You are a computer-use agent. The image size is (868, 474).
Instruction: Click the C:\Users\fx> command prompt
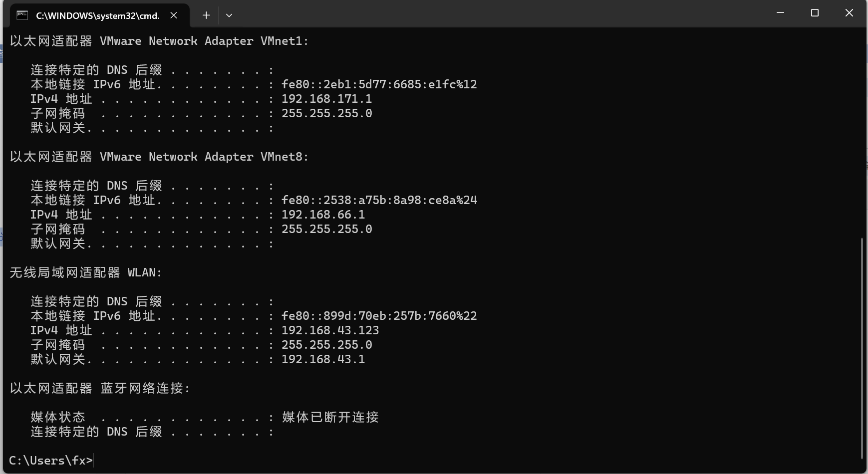[51, 461]
